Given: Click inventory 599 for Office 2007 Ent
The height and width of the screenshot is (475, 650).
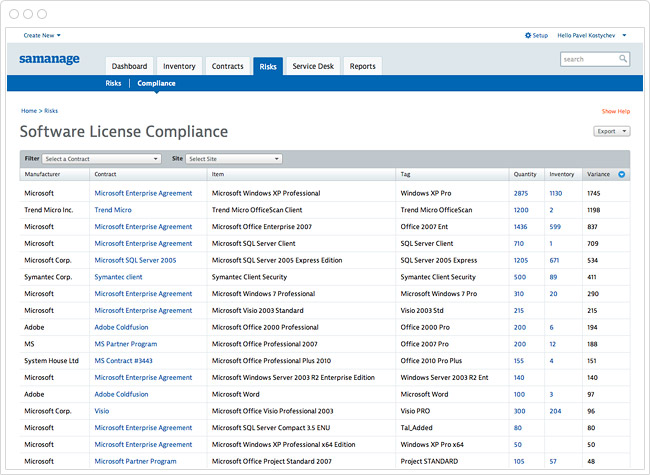Looking at the screenshot, I should [555, 227].
